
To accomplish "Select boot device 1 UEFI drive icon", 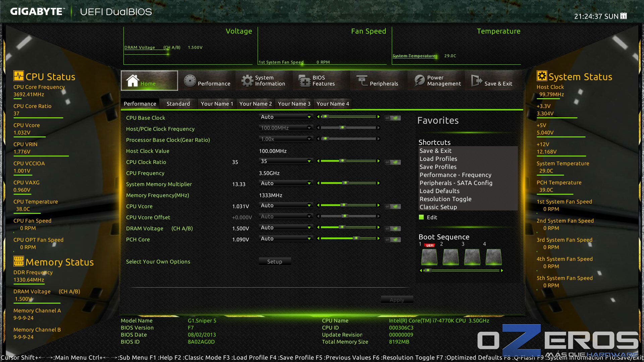I will (x=429, y=257).
